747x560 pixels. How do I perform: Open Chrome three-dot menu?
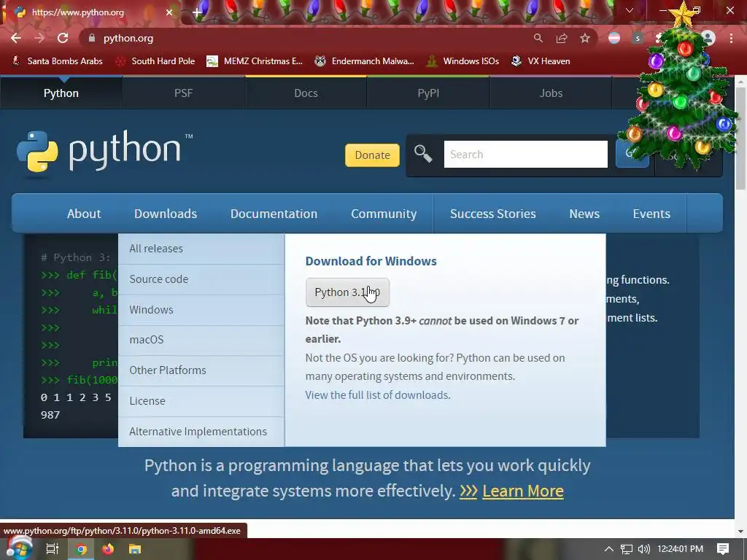pyautogui.click(x=731, y=38)
